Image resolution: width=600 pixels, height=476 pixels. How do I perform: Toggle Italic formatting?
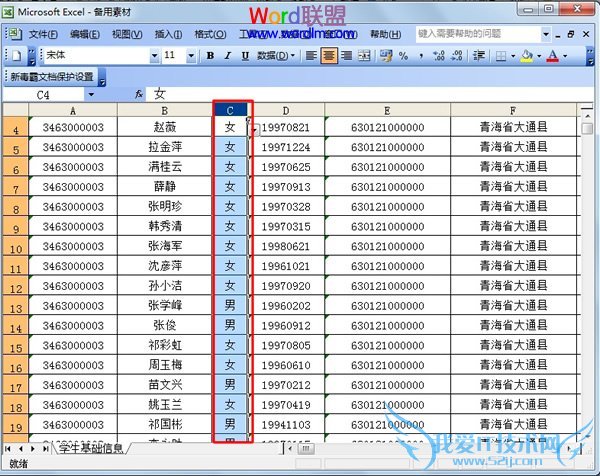coord(228,56)
